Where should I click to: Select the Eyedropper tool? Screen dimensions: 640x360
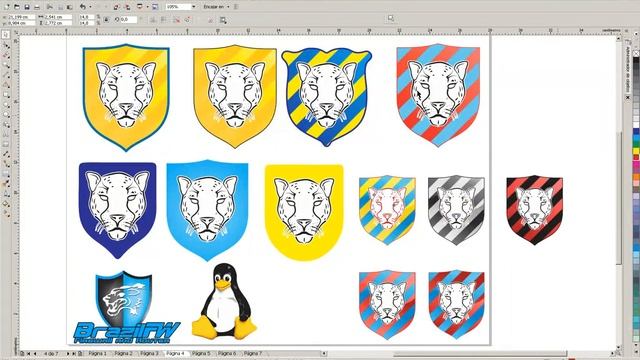(x=6, y=184)
